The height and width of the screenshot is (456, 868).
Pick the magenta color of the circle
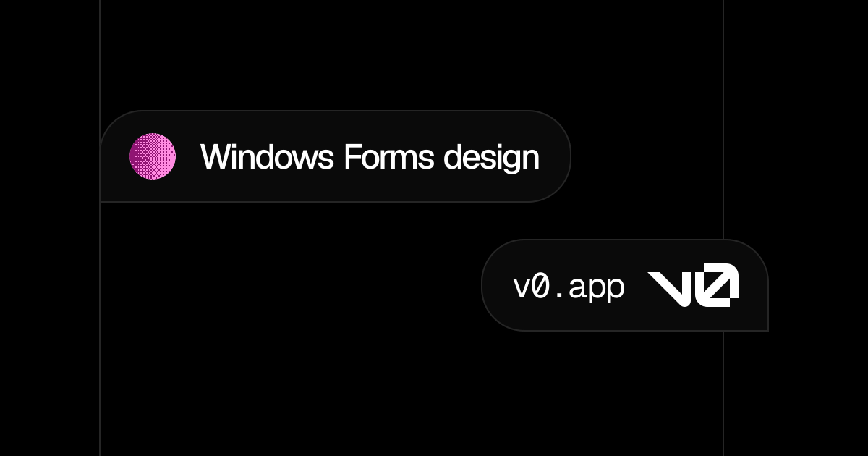click(x=153, y=156)
